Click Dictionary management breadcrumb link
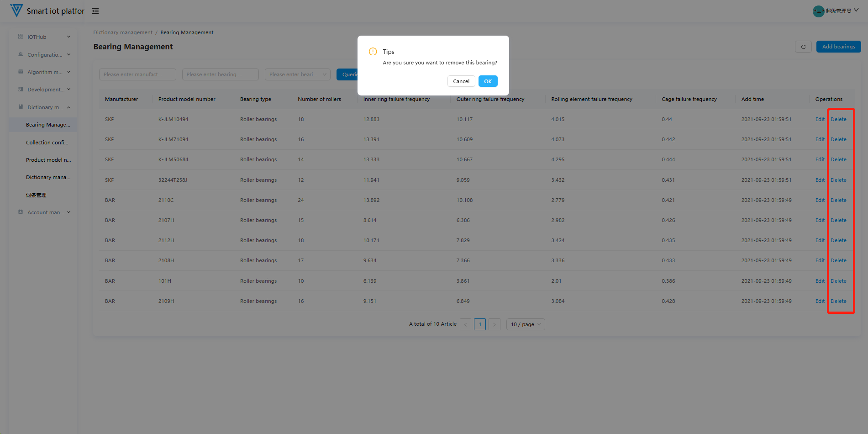The image size is (868, 434). [123, 32]
